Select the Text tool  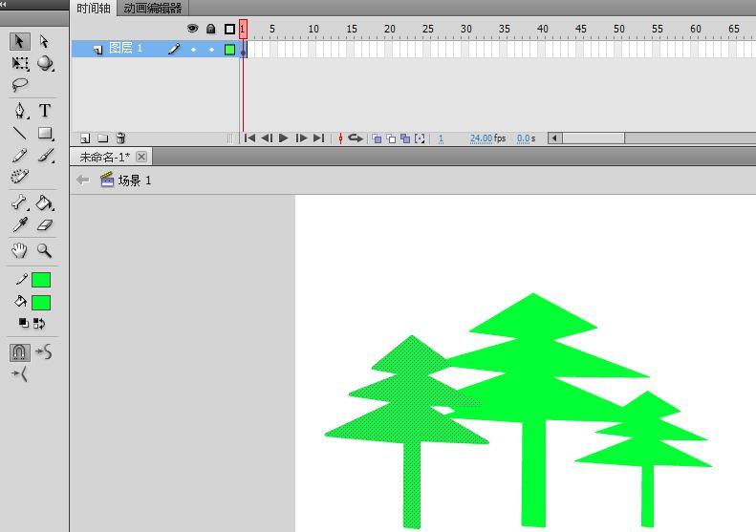[x=45, y=111]
